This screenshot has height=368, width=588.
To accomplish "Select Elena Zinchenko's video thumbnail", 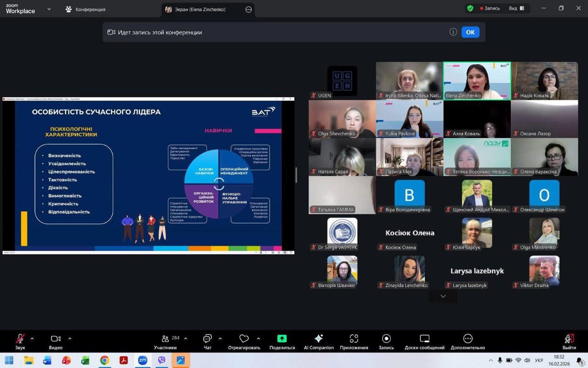I will pyautogui.click(x=477, y=80).
